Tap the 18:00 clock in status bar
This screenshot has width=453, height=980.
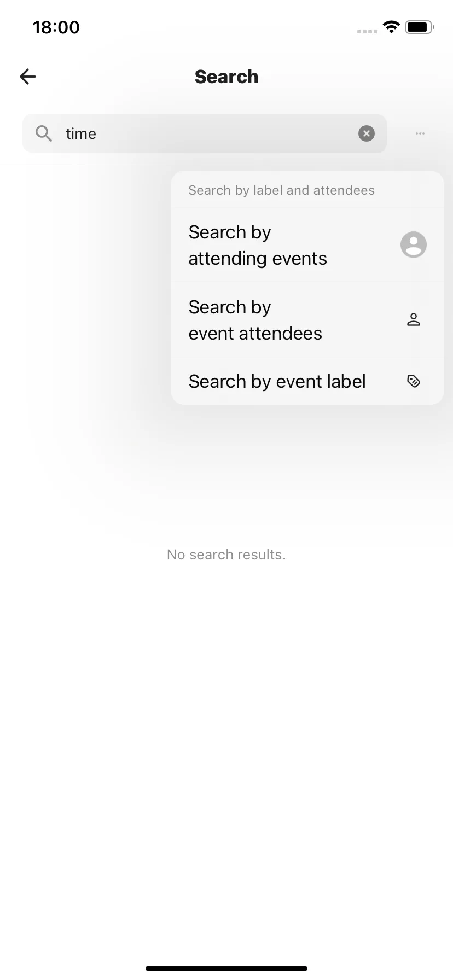[56, 27]
